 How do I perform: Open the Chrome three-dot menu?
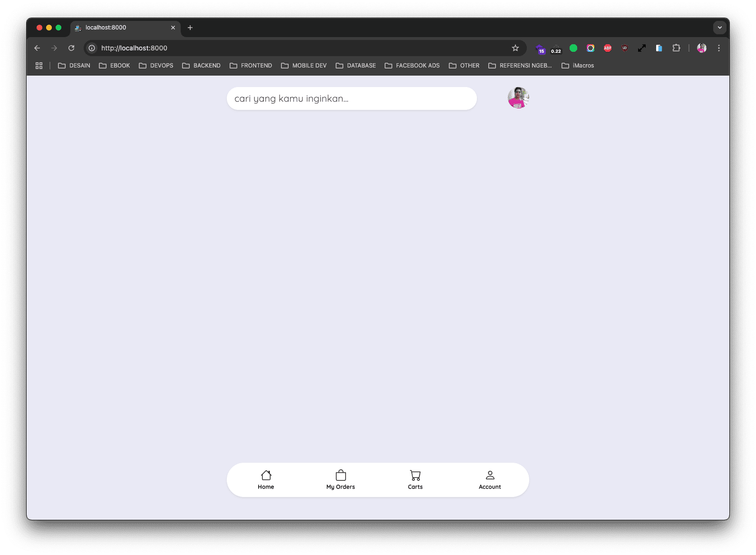pyautogui.click(x=718, y=48)
